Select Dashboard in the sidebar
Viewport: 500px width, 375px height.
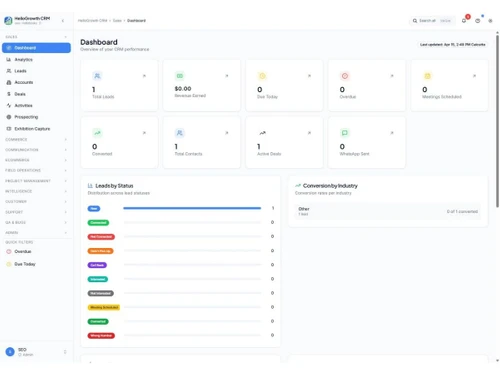coord(36,48)
